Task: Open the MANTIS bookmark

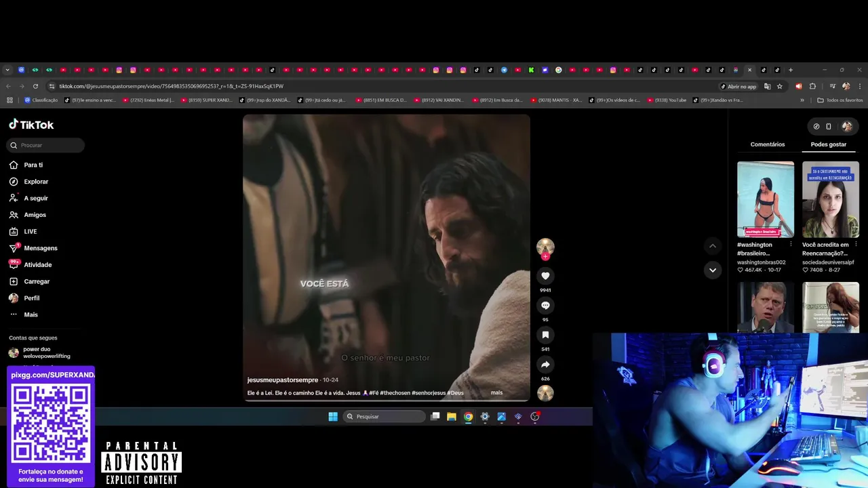Action: coord(556,100)
